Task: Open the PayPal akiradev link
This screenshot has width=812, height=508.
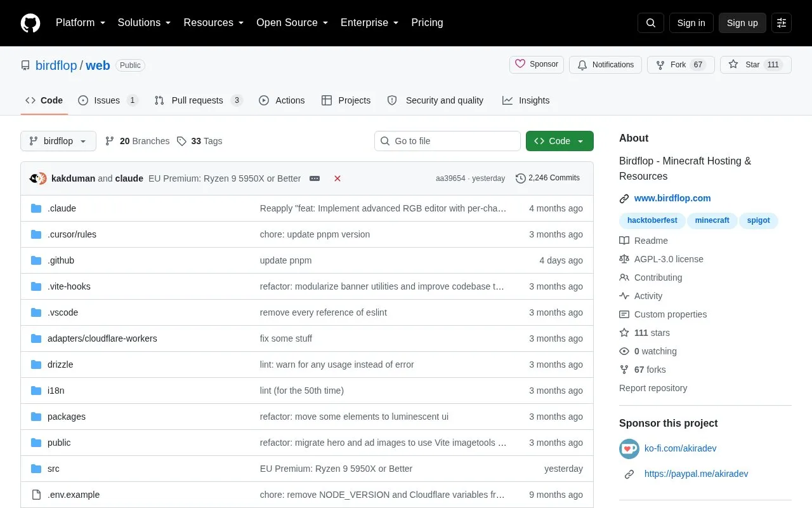Action: [x=697, y=474]
